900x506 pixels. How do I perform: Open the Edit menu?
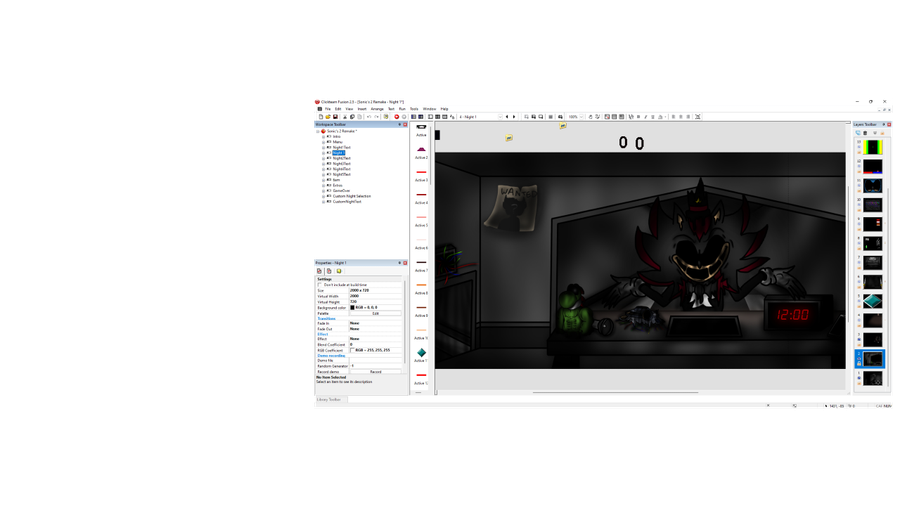point(338,109)
